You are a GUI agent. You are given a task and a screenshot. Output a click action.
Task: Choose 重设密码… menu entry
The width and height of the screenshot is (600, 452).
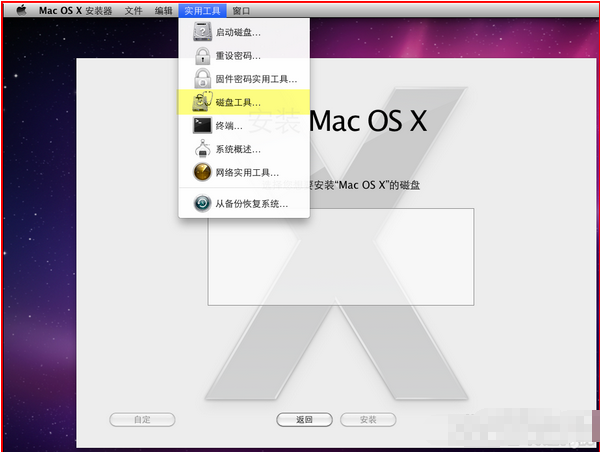(x=244, y=55)
